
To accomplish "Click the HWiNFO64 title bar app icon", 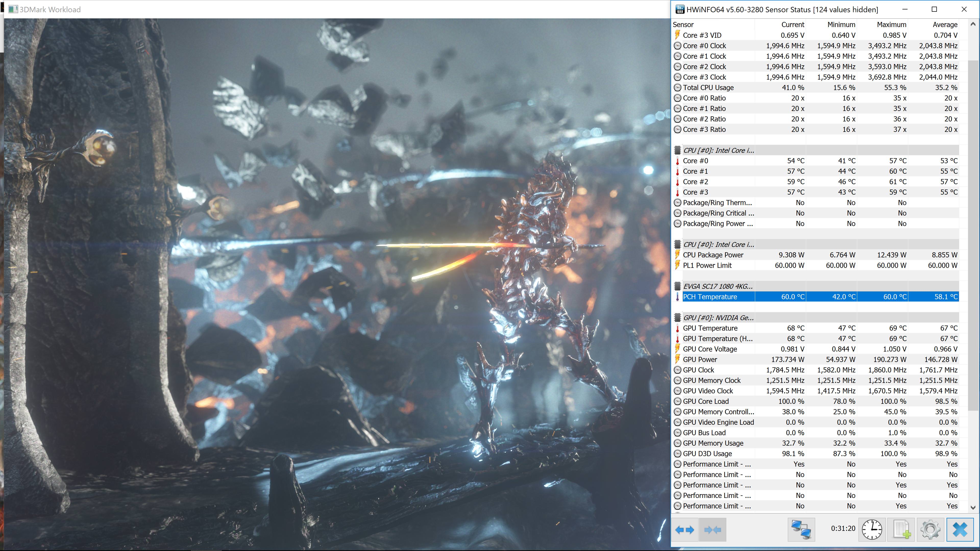I will 680,9.
